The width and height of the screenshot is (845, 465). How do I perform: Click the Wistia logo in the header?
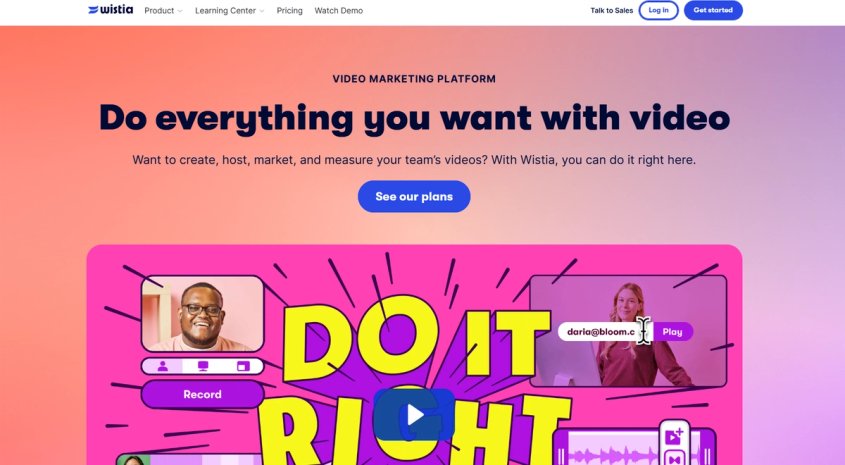pos(110,10)
